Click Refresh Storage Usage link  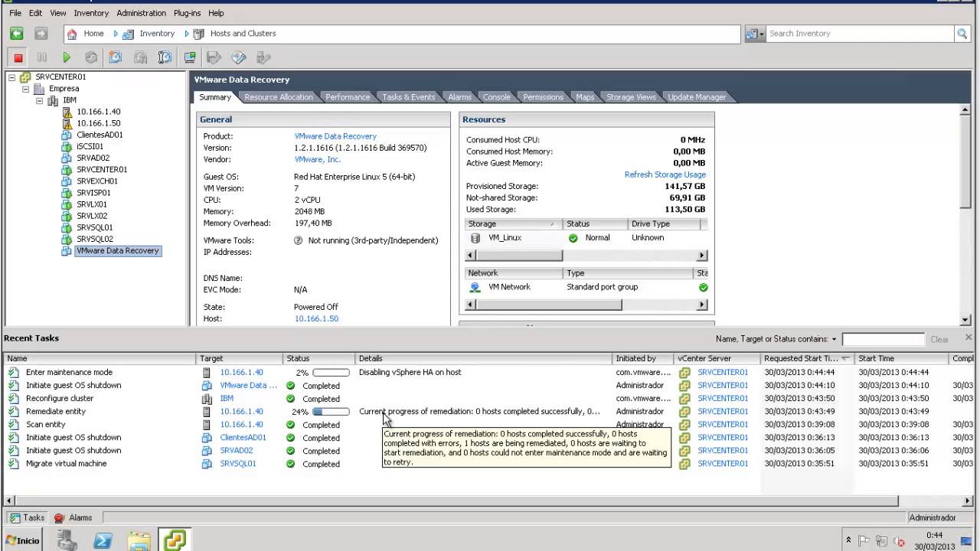(665, 174)
